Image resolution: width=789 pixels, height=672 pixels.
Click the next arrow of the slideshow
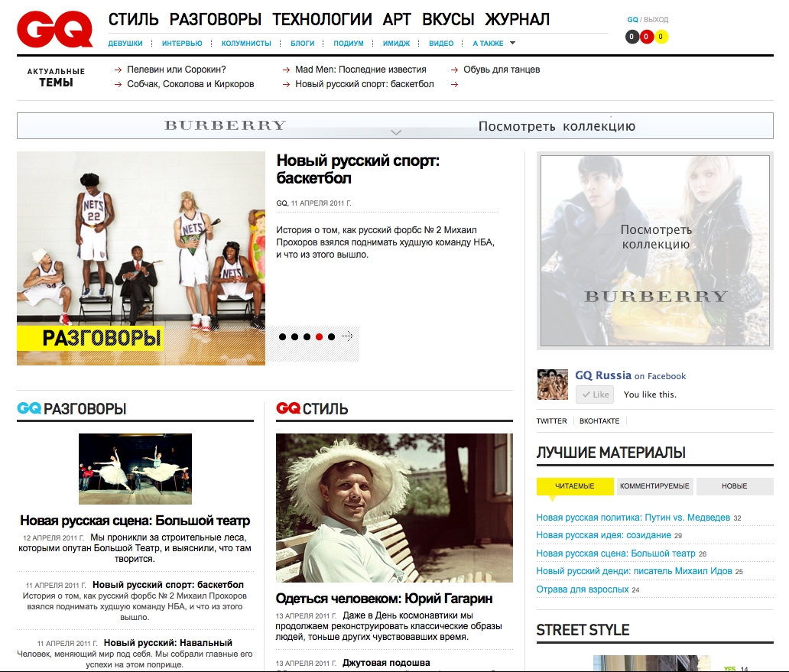point(347,336)
